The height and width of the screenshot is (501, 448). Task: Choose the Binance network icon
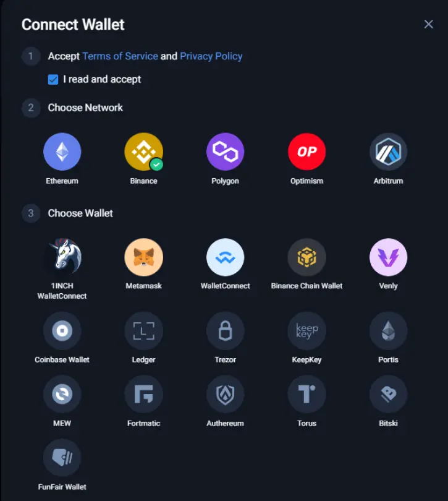[x=144, y=152]
